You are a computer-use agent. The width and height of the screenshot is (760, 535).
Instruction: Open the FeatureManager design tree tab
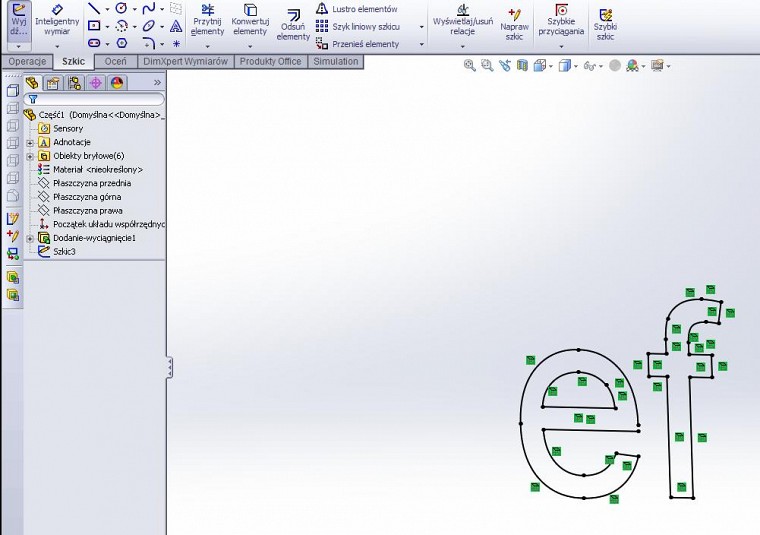(x=32, y=83)
